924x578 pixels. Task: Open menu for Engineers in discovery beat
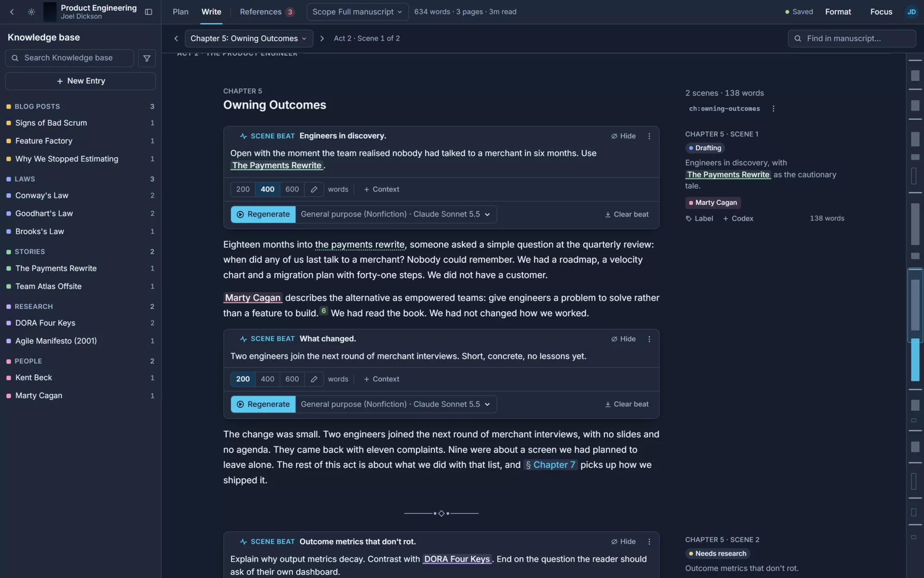pyautogui.click(x=649, y=136)
